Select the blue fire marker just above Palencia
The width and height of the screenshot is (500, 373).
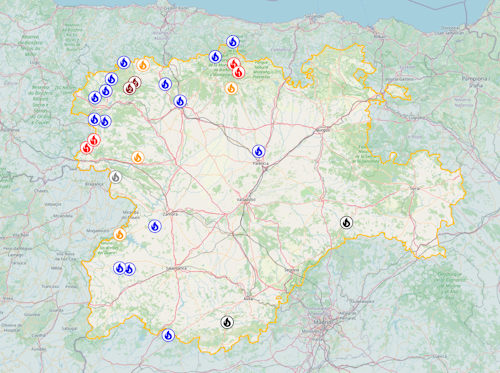(x=258, y=151)
